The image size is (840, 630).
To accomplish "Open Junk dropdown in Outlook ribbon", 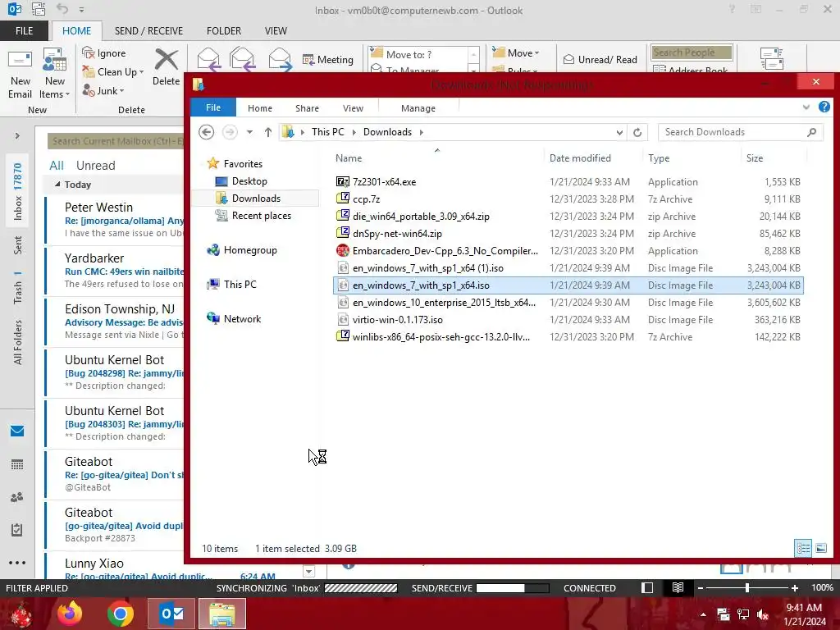I will click(103, 90).
